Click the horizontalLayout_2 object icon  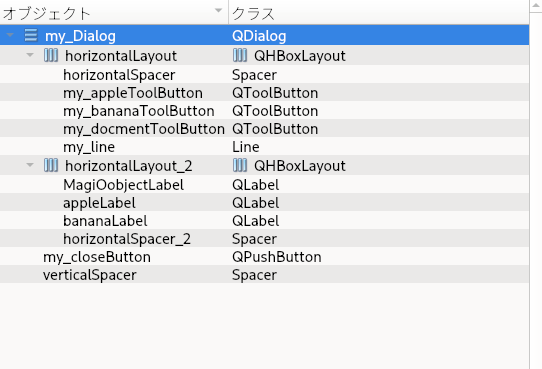click(x=51, y=165)
